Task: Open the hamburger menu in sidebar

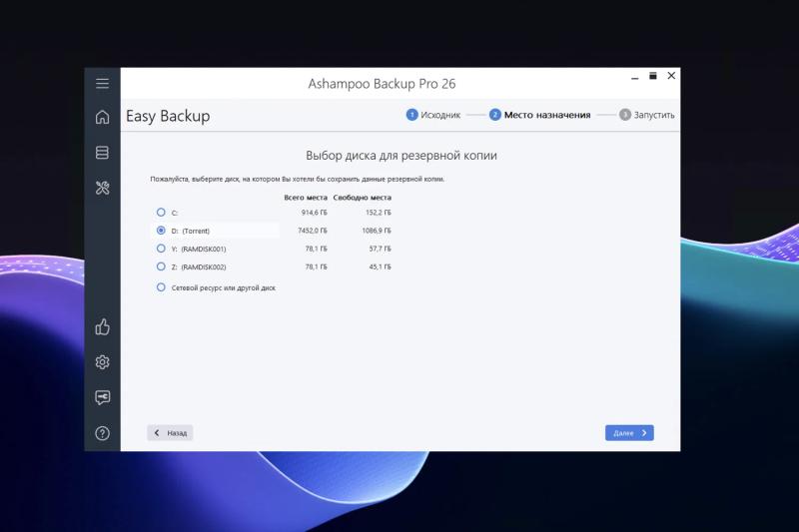Action: (102, 84)
